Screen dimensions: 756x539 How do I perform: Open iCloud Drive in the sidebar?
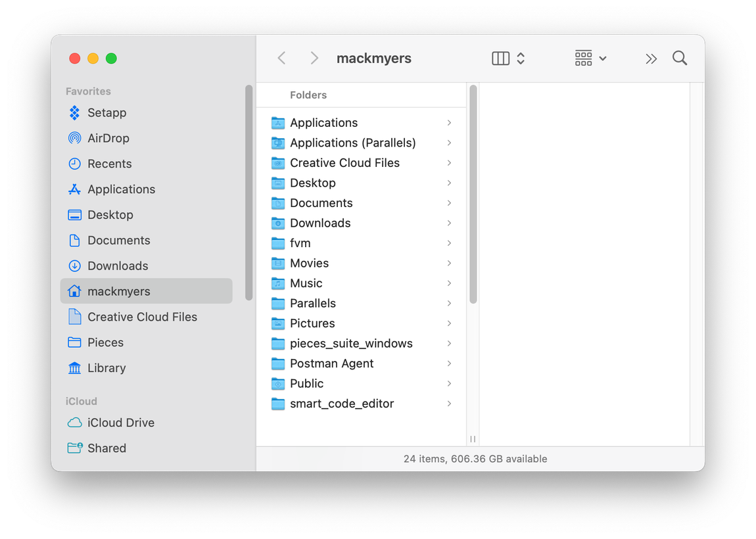(x=120, y=423)
